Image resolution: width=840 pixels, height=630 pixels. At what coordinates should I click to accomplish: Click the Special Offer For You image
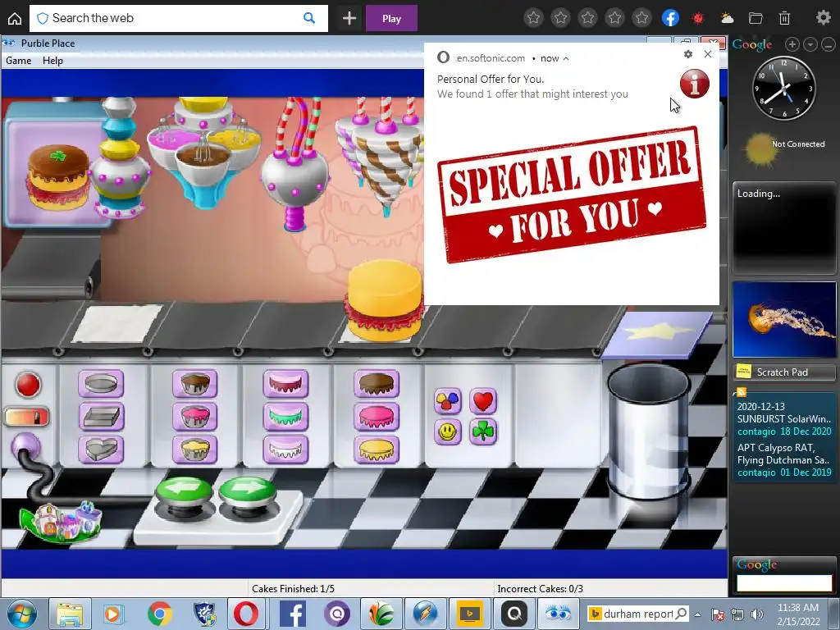(x=572, y=194)
